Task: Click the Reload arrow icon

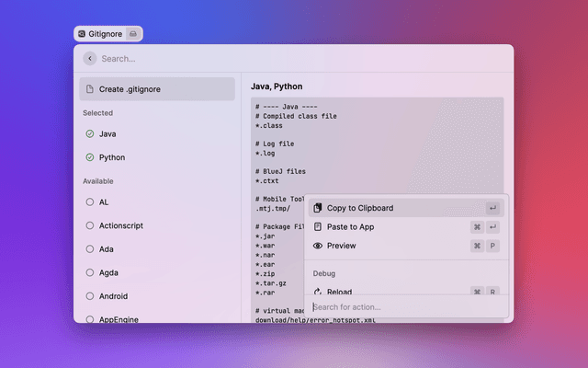Action: point(318,292)
